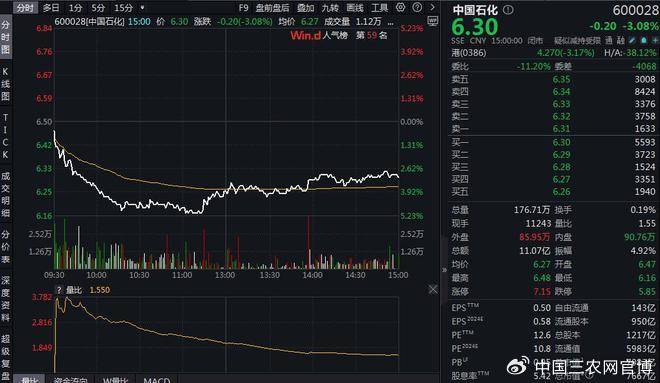This screenshot has height=383, width=660.
Task: Collapse the right quote panel arrow
Action: [444, 270]
